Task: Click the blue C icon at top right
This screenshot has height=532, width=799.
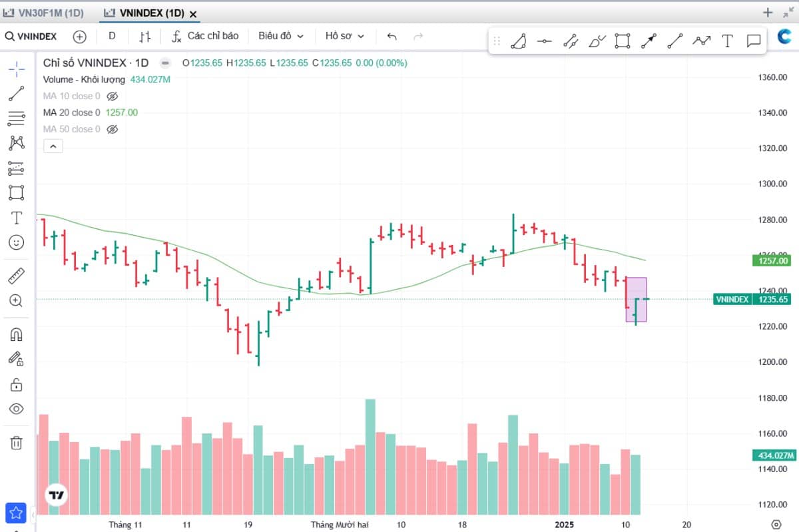Action: [784, 37]
